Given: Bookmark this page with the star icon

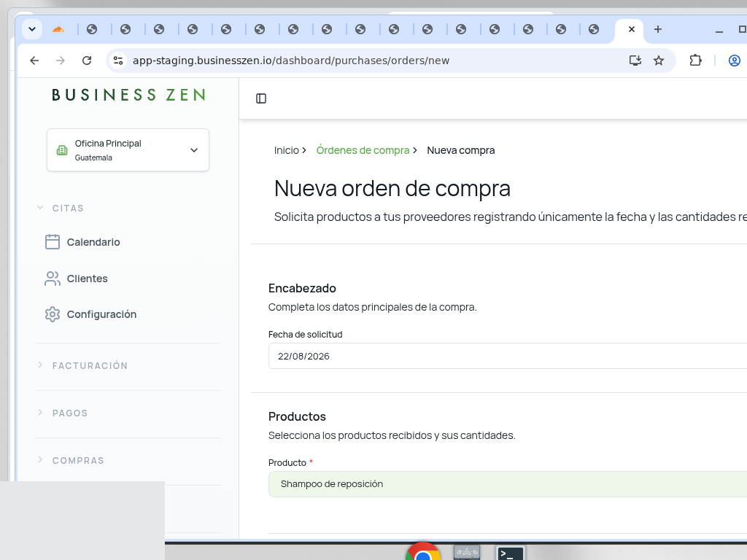Looking at the screenshot, I should point(659,61).
